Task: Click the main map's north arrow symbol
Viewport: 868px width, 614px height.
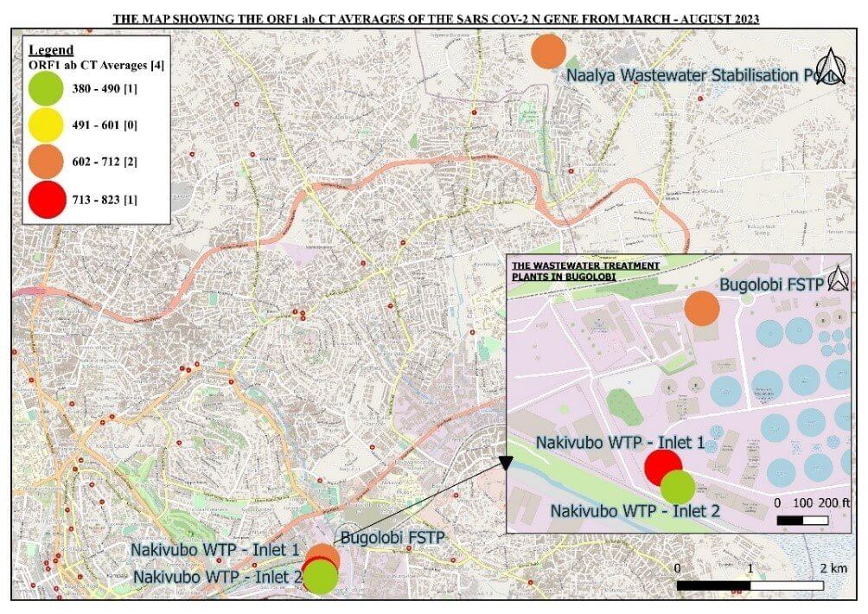Action: pos(832,66)
